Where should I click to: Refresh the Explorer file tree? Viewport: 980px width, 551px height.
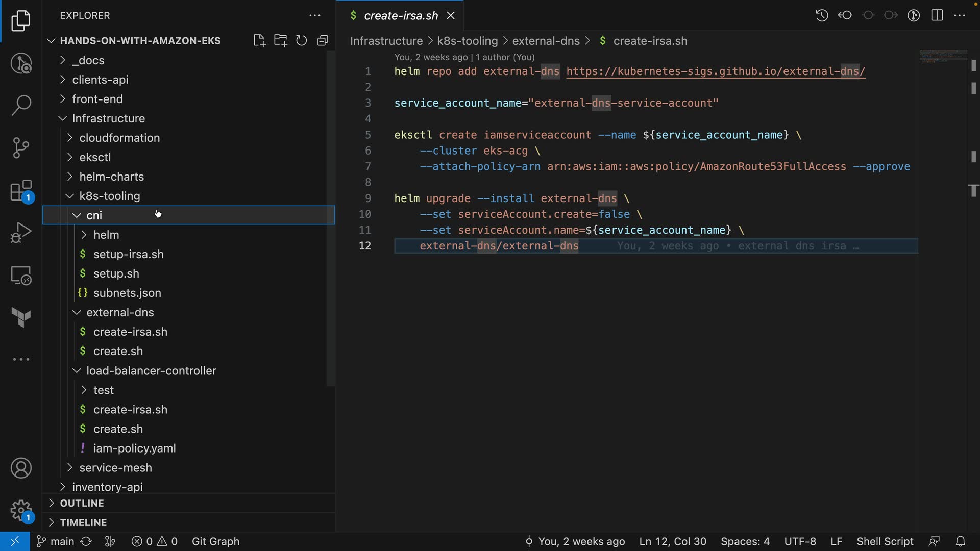(302, 41)
